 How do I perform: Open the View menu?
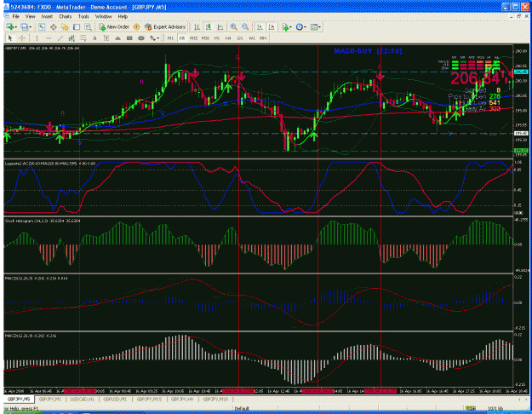click(30, 16)
